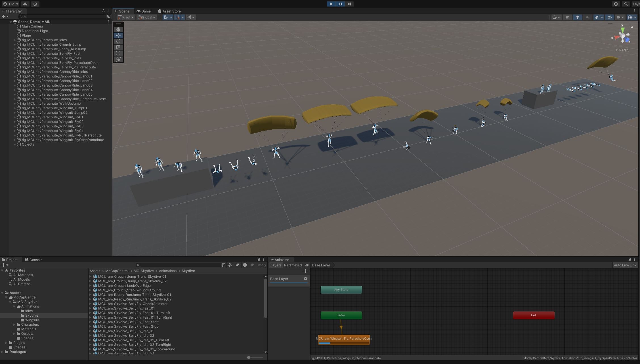This screenshot has height=364, width=640.
Task: Toggle Animator layer visibility eye icon
Action: click(x=307, y=265)
